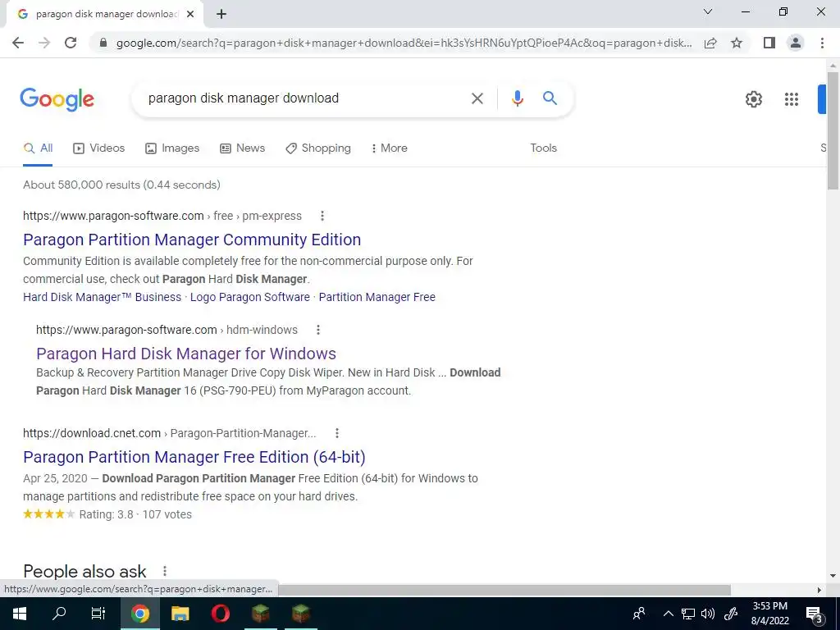The height and width of the screenshot is (630, 840).
Task: Click into the Google search field
Action: tap(305, 98)
